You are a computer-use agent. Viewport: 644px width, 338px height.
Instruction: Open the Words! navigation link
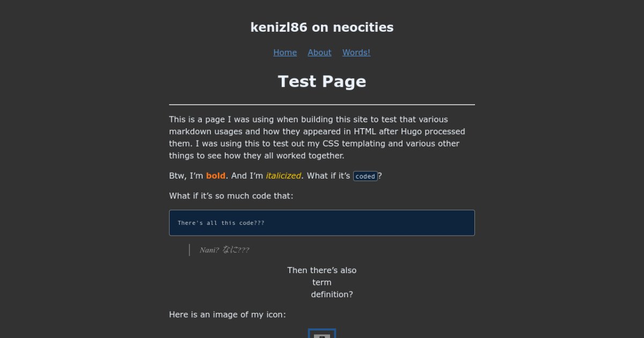[356, 53]
